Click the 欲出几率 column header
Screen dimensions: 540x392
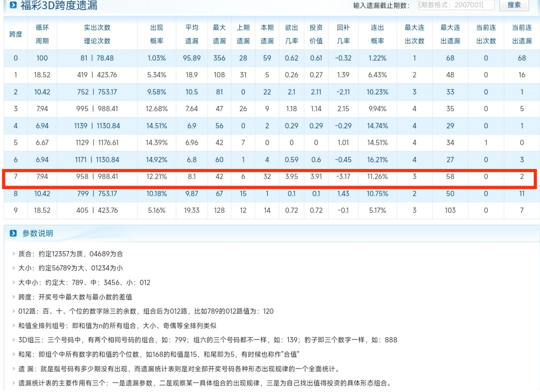click(x=291, y=34)
